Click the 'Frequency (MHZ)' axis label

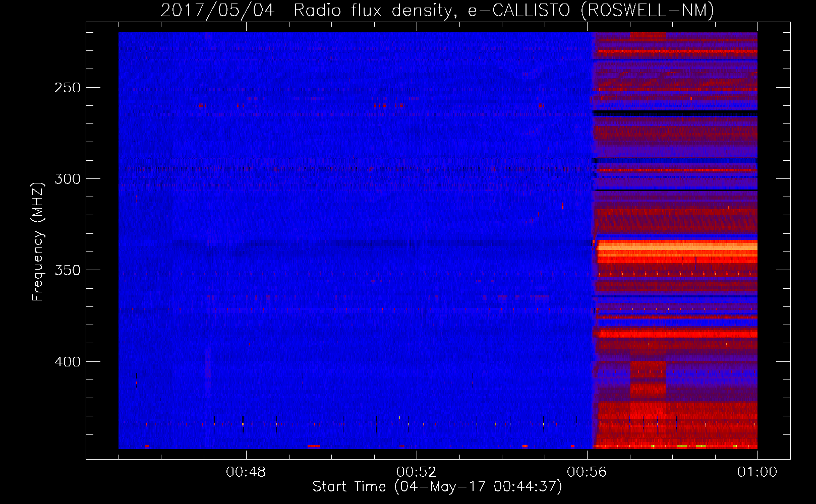[38, 242]
